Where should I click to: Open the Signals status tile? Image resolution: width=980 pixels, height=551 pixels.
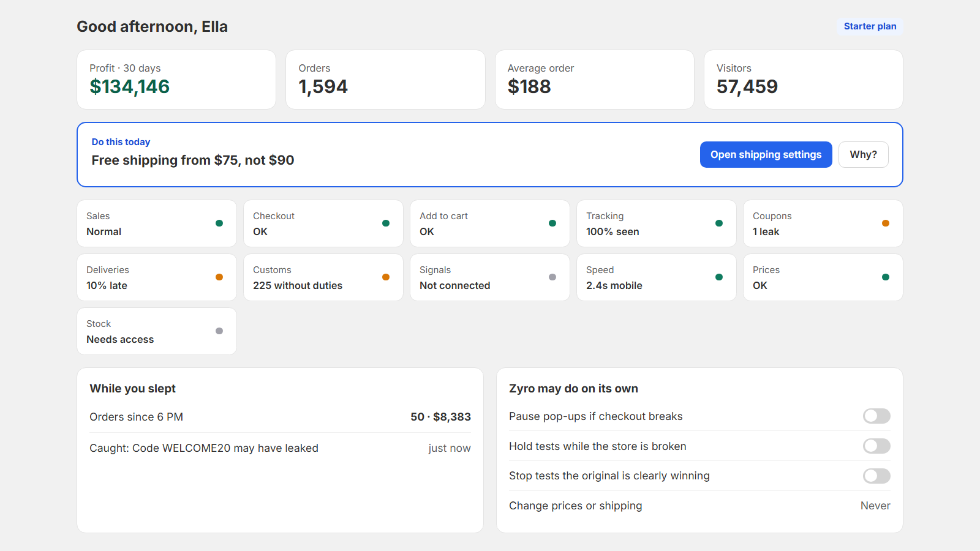(x=490, y=277)
